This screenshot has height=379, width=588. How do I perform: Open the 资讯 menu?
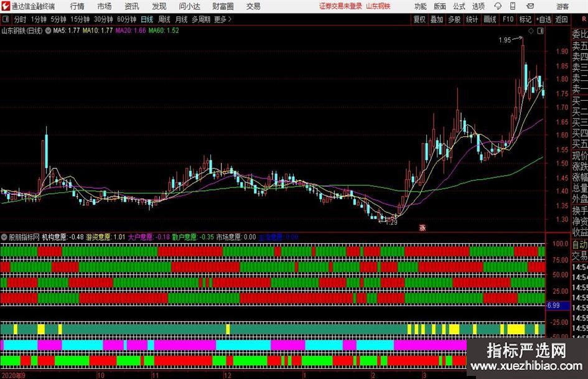click(132, 6)
